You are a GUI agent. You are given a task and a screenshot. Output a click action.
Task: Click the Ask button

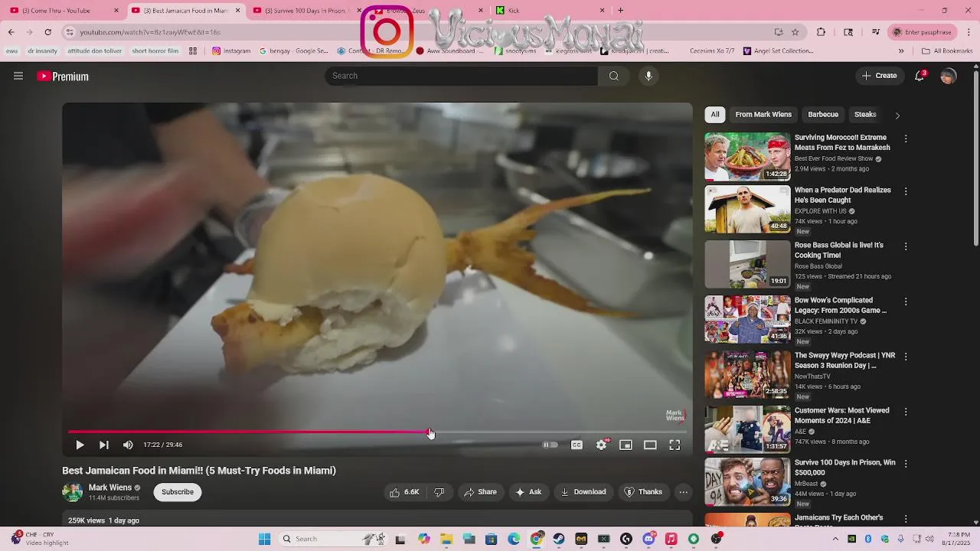tap(528, 492)
